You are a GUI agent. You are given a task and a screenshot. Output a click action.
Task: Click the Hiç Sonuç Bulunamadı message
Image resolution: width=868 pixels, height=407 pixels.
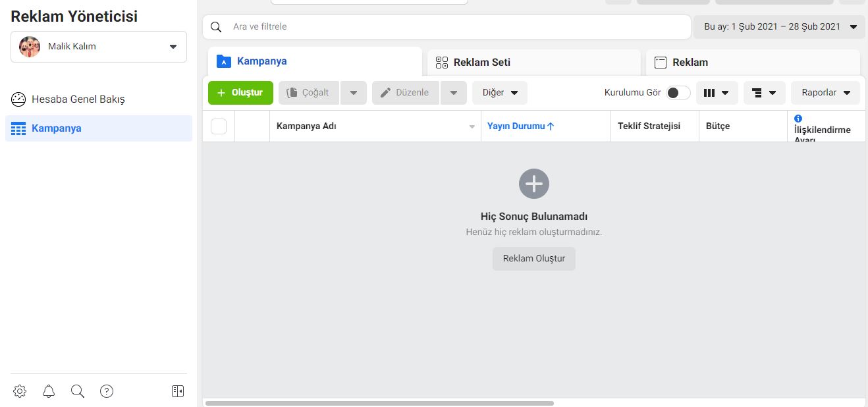tap(534, 217)
